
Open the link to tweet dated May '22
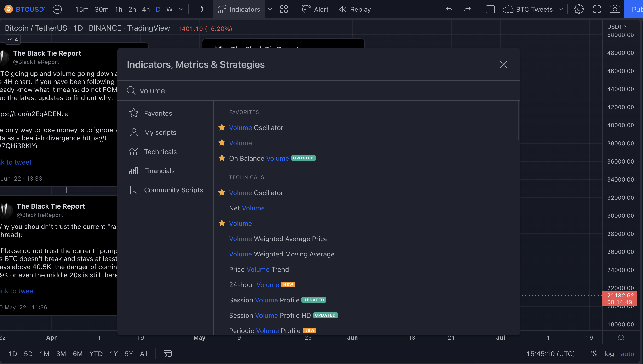[18, 291]
